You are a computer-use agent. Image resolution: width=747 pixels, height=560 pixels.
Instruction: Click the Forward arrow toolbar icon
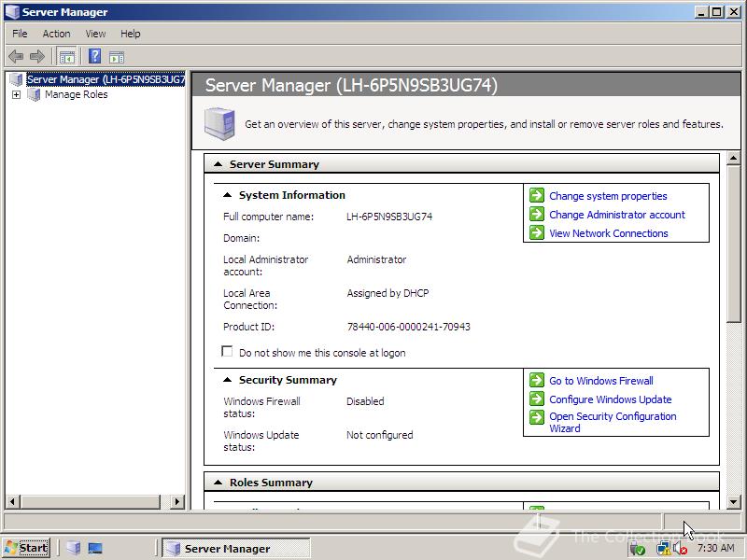click(37, 57)
